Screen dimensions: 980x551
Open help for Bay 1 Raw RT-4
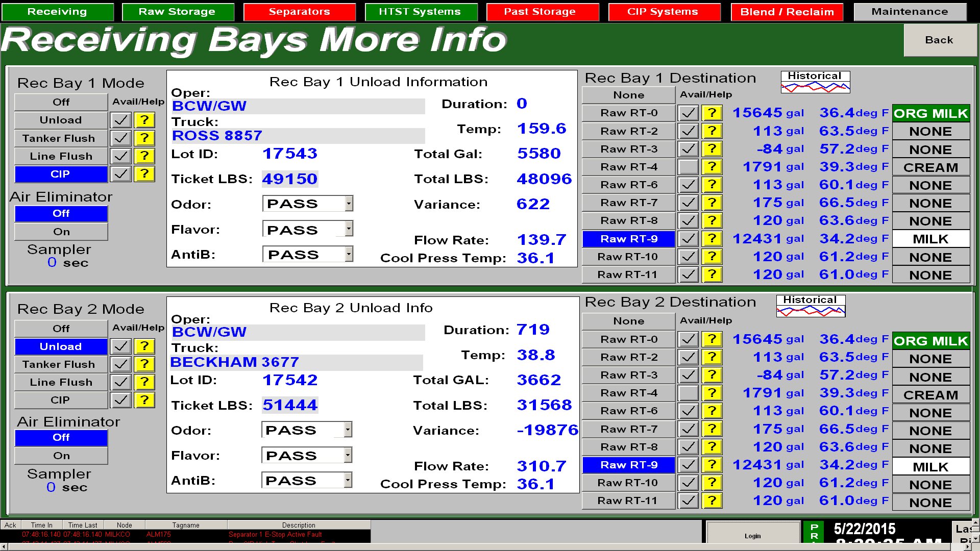[712, 167]
